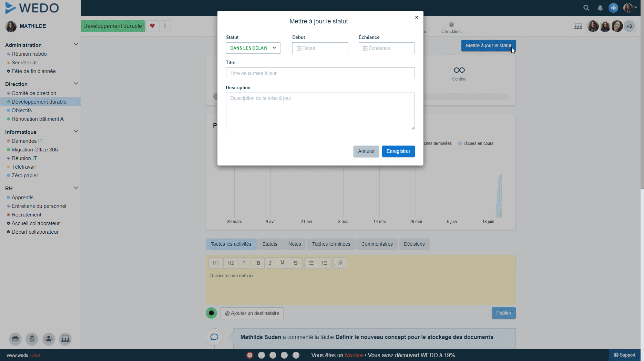Open the Statut dropdown showing Dans les délais
644x361 pixels.
pos(253,48)
